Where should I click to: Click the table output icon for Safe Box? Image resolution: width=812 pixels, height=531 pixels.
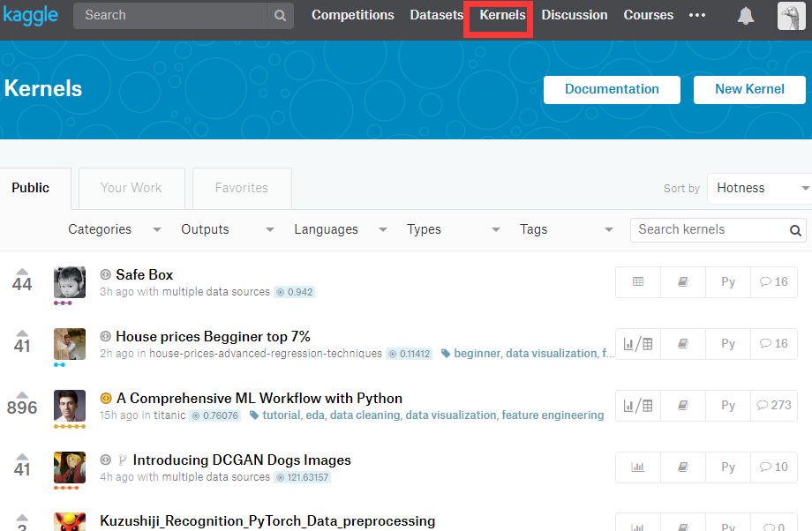click(638, 282)
